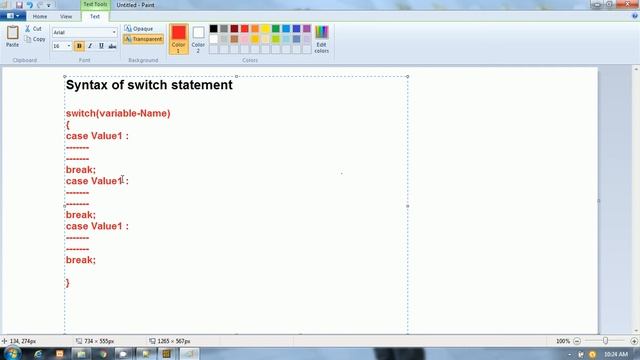Click the taskbar clock showing 10:24 AM
640x360 pixels.
click(x=616, y=354)
